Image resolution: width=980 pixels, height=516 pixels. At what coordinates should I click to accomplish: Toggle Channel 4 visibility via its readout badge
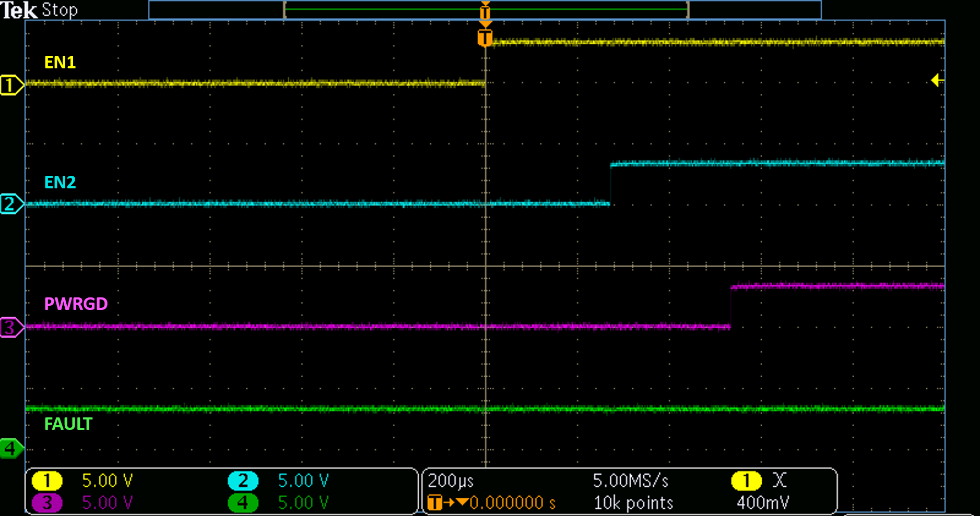[243, 502]
